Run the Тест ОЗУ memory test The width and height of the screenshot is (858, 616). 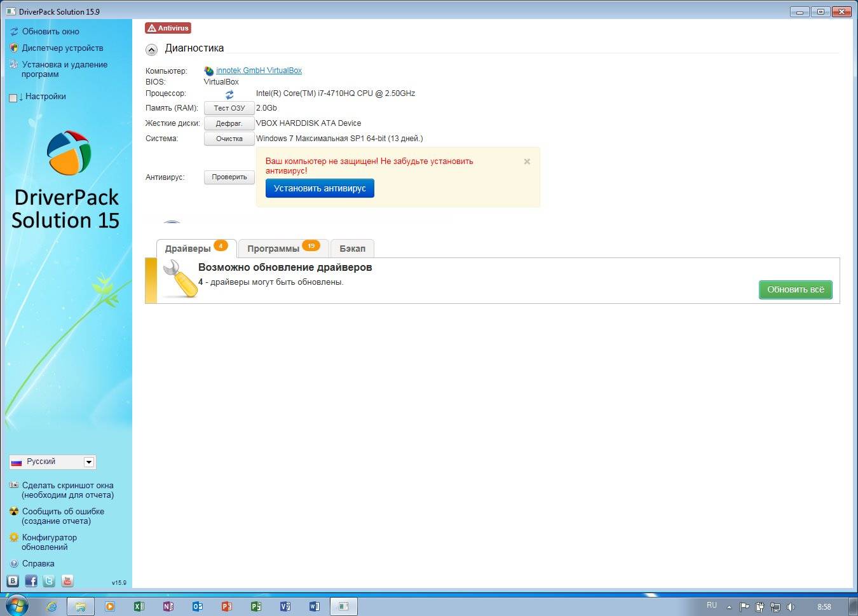pos(229,108)
